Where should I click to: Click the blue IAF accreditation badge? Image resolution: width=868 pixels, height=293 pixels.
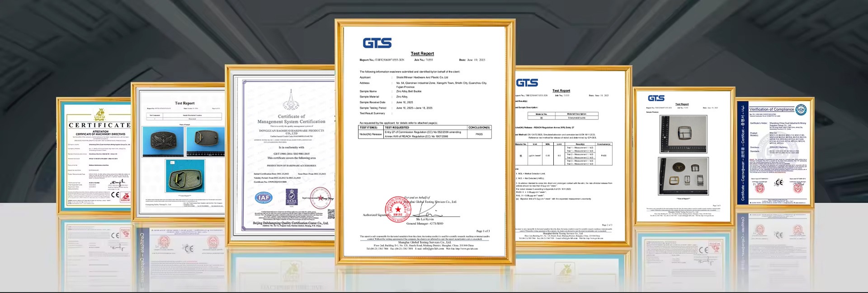264,197
